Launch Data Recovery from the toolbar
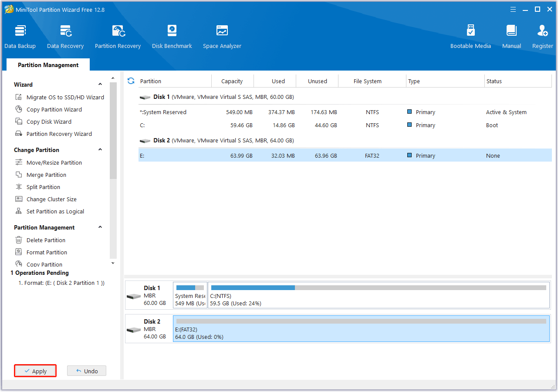This screenshot has height=392, width=558. [x=65, y=37]
